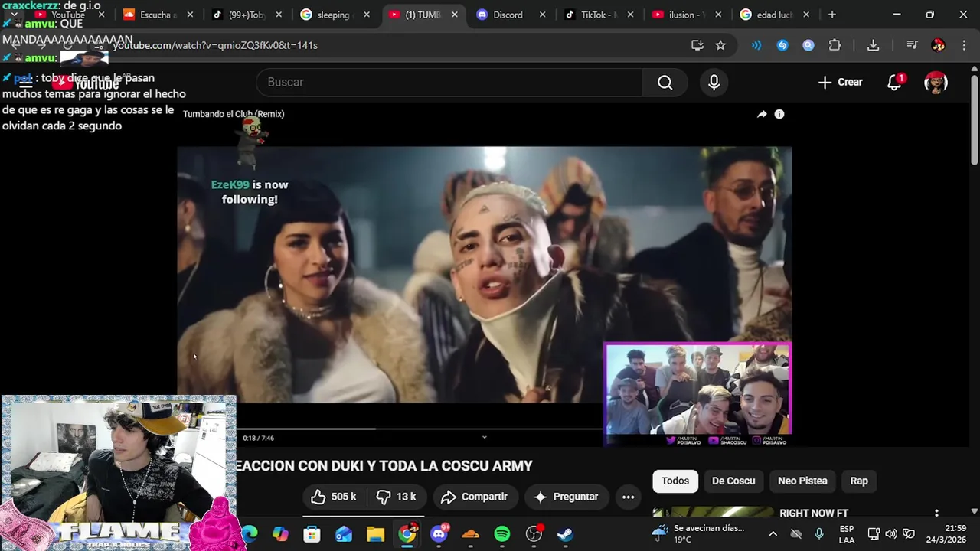Click install app icon in address bar
Image resolution: width=980 pixels, height=551 pixels.
tap(697, 45)
